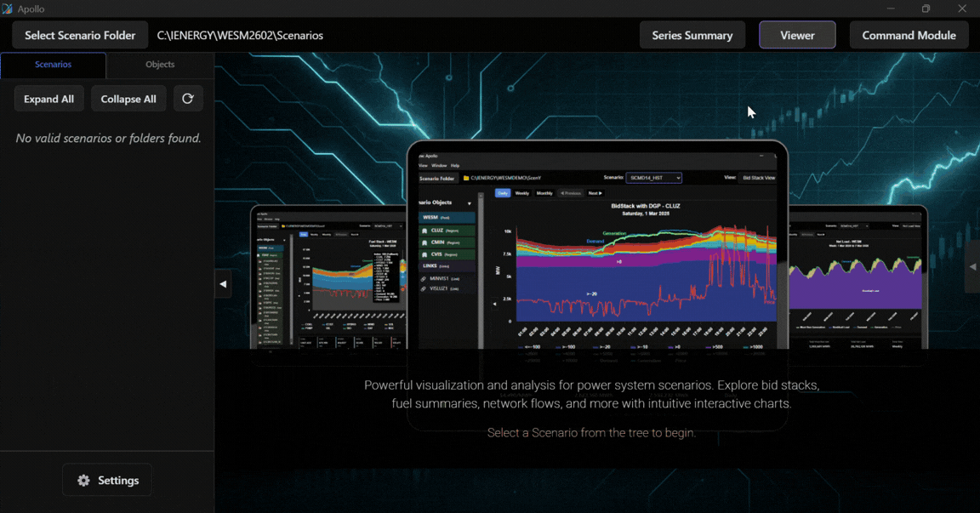Minimize the Apollo window
This screenshot has width=980, height=513.
pos(891,9)
